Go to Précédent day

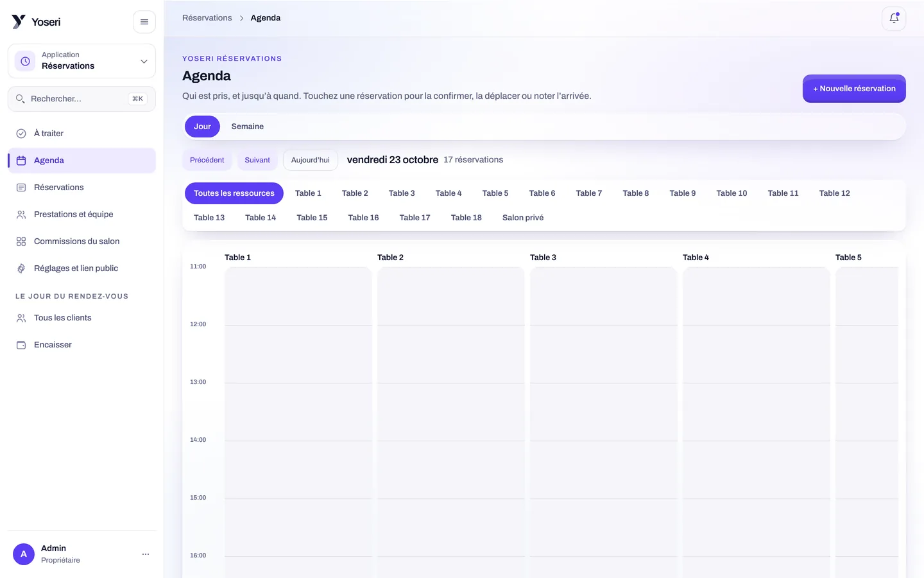(207, 160)
